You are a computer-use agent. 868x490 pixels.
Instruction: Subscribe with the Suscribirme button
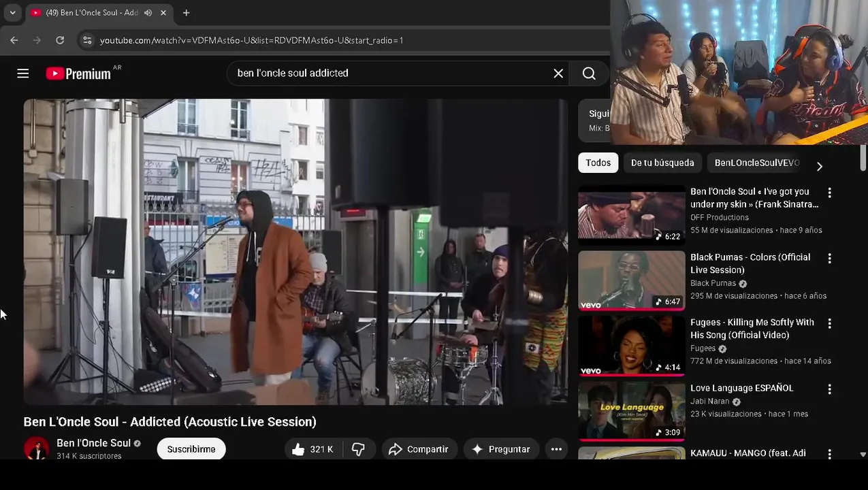click(191, 449)
